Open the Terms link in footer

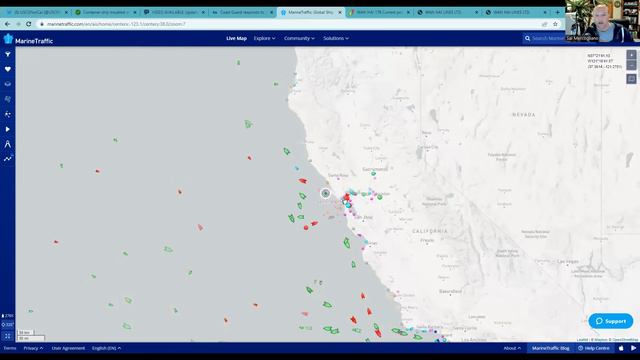point(10,348)
